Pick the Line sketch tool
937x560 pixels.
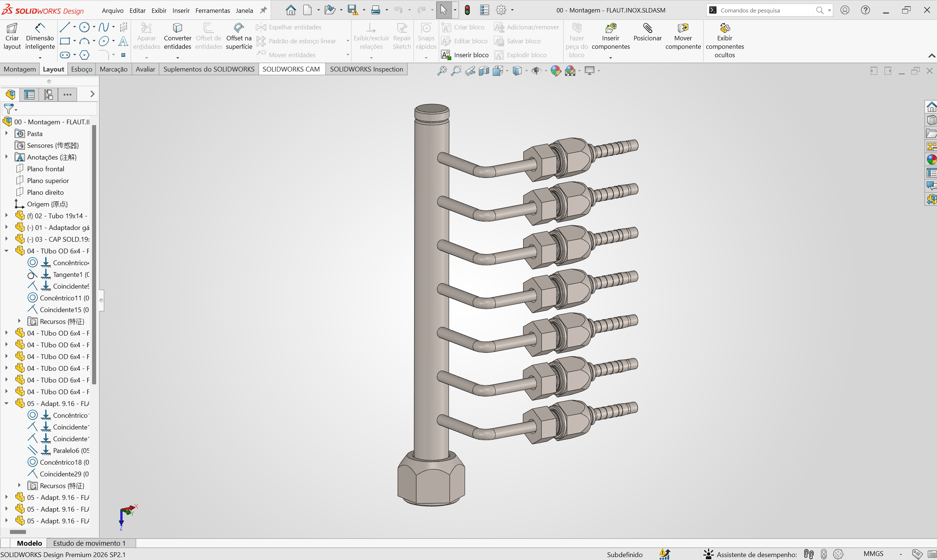(65, 27)
